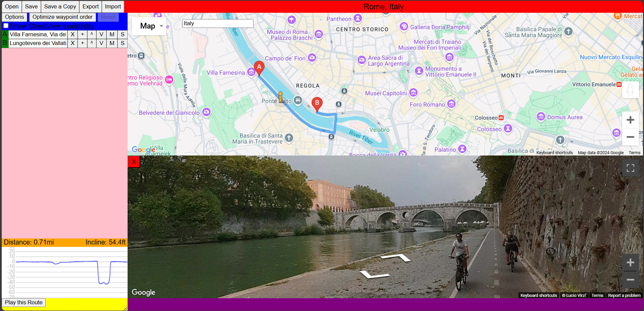The image size is (644, 311).
Task: Click the Play this Route button
Action: click(x=23, y=302)
